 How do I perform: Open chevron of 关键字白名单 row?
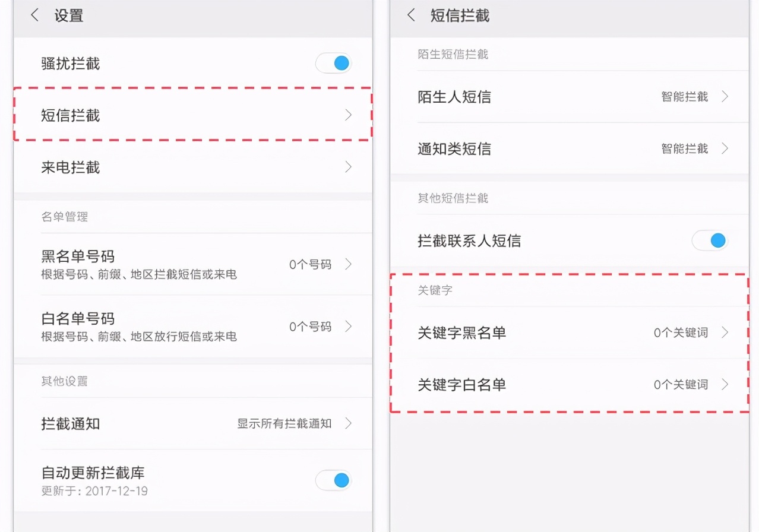point(725,385)
